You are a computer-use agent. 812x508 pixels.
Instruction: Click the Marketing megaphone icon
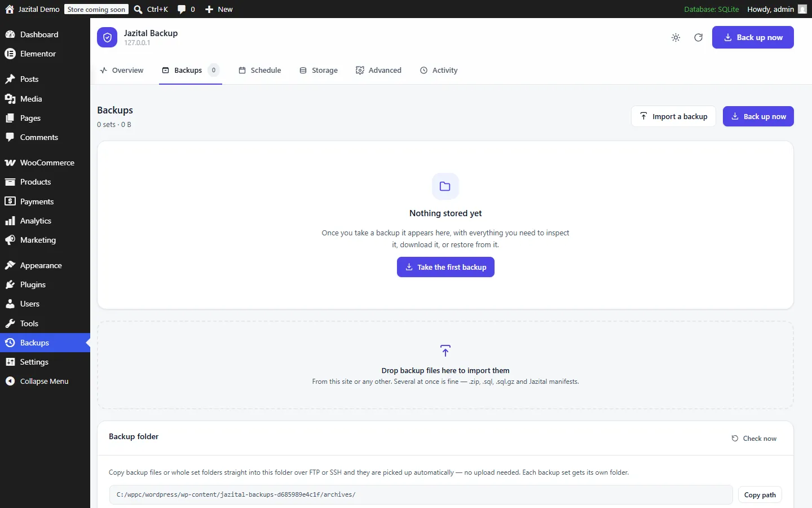[x=10, y=240]
